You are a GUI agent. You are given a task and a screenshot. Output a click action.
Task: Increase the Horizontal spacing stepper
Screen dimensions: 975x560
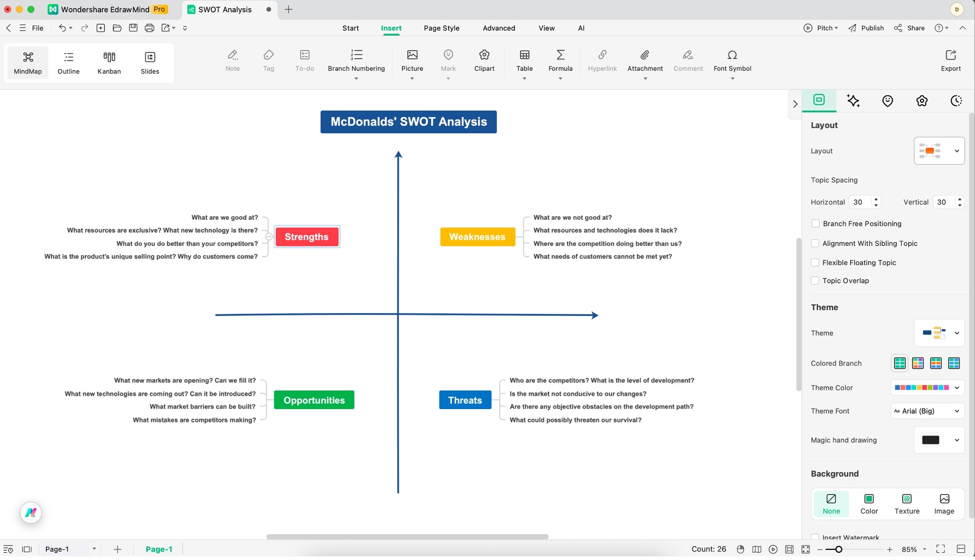point(876,199)
